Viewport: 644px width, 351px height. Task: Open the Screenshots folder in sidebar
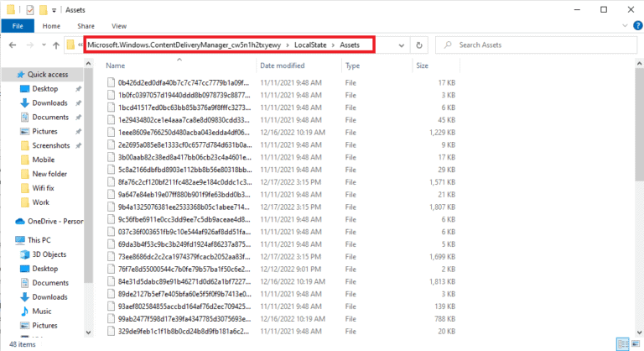[51, 145]
